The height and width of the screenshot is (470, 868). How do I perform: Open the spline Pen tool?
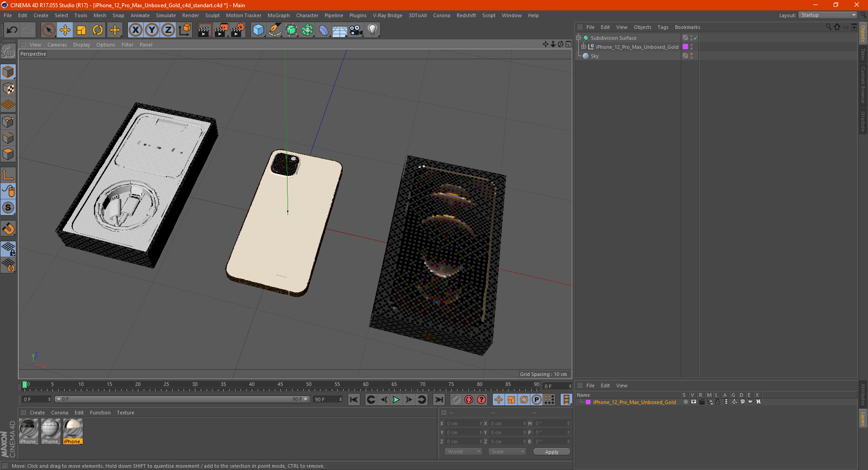pyautogui.click(x=275, y=30)
